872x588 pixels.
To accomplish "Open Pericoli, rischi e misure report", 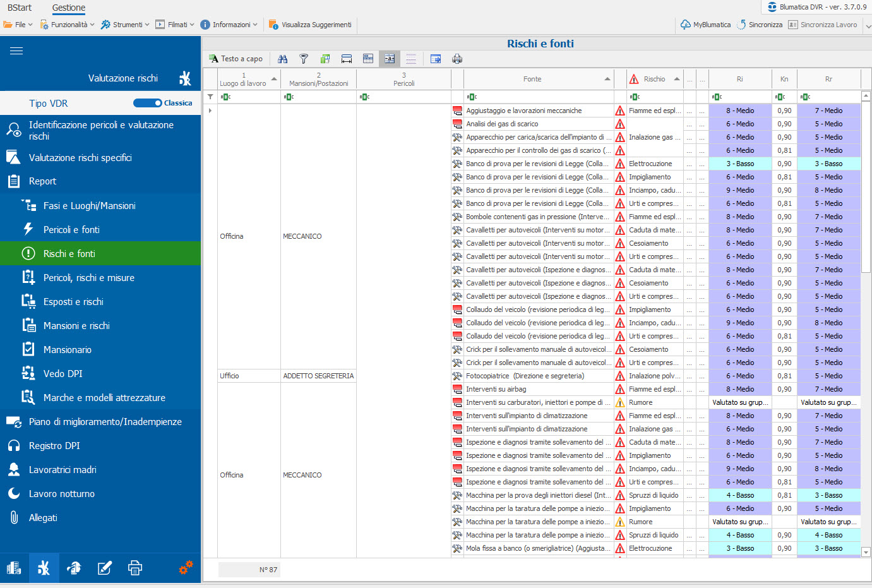I will click(100, 278).
